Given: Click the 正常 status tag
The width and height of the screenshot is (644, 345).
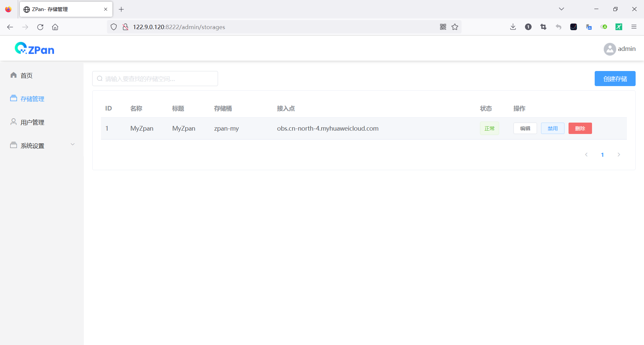Looking at the screenshot, I should tap(489, 128).
